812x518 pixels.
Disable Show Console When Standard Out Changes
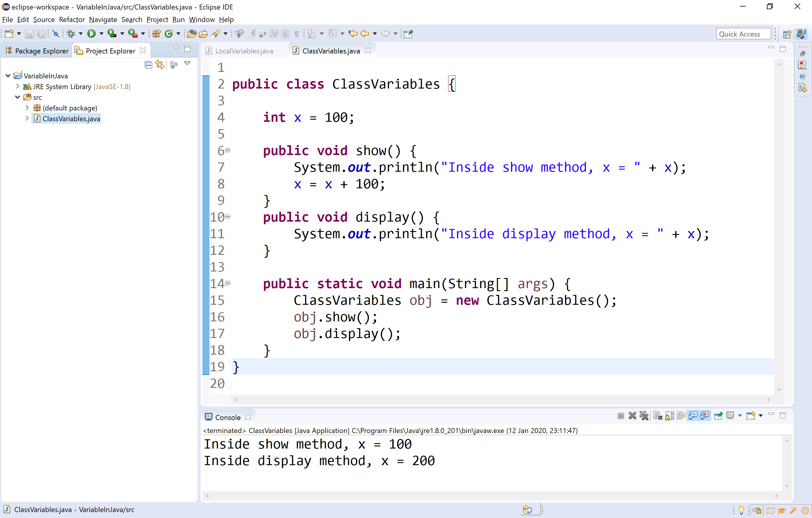(693, 416)
